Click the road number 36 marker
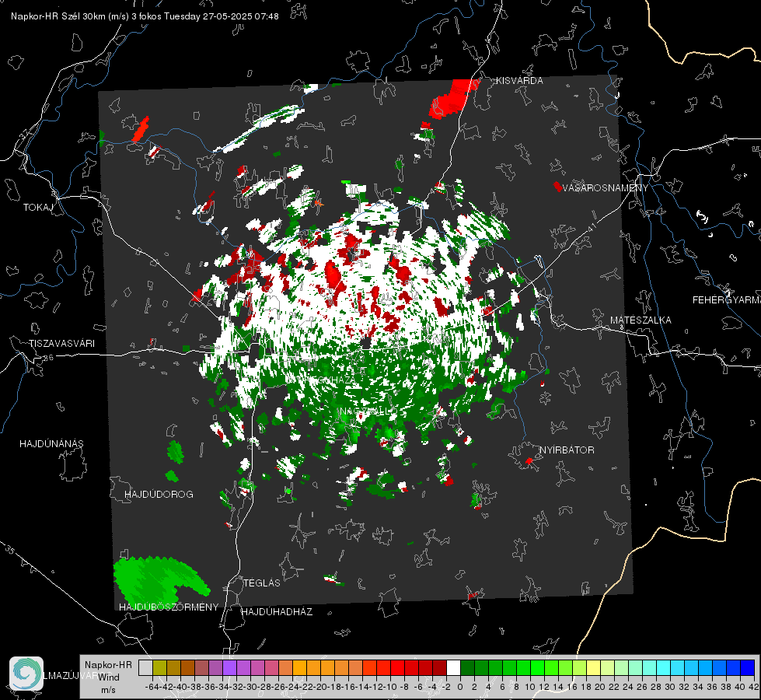The height and width of the screenshot is (700, 761). (48, 358)
